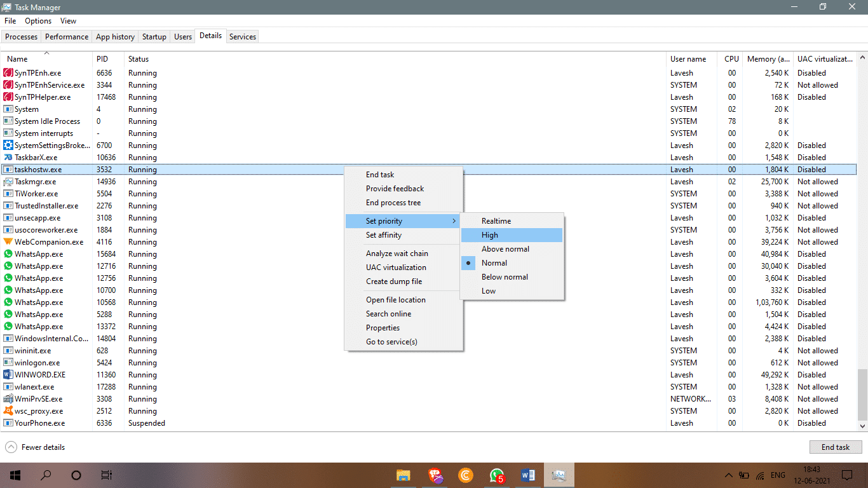Click the SynTPEnhService.exe process icon

[8, 85]
